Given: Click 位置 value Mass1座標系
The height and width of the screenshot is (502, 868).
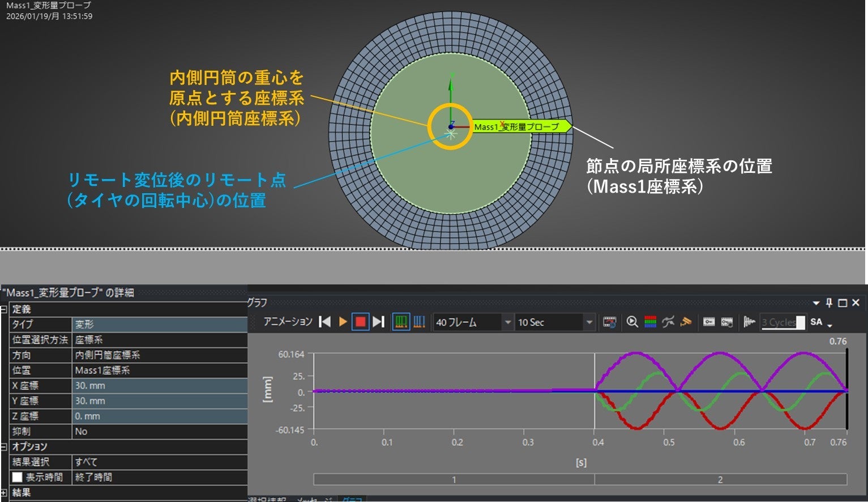Looking at the screenshot, I should point(160,370).
